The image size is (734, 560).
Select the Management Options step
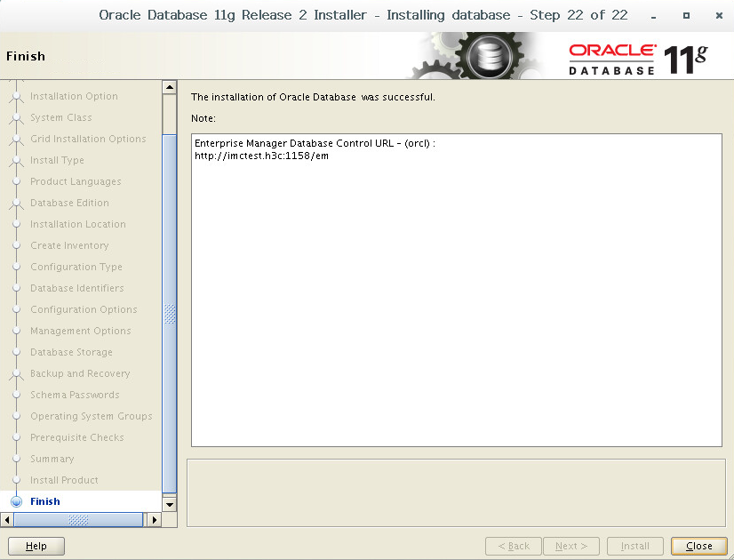click(81, 331)
